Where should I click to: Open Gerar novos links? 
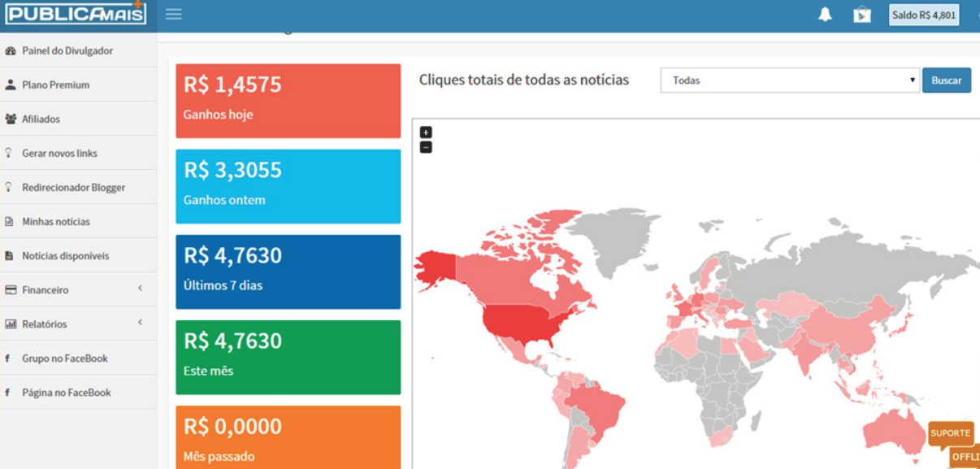(60, 153)
